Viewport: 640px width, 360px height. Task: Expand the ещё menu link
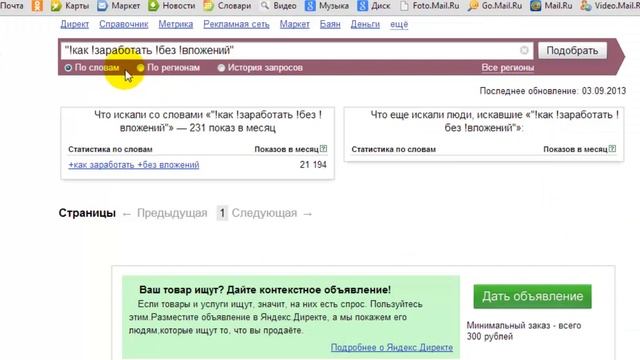coord(399,24)
